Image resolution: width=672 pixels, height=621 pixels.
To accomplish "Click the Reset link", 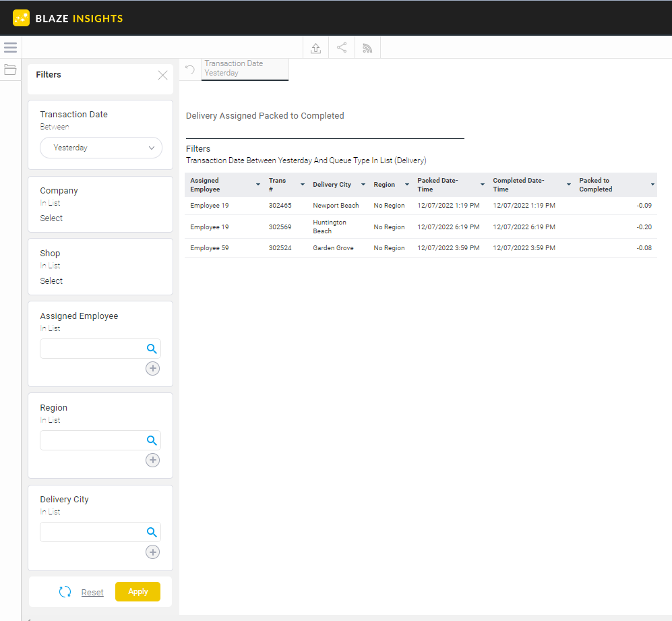I will (92, 592).
